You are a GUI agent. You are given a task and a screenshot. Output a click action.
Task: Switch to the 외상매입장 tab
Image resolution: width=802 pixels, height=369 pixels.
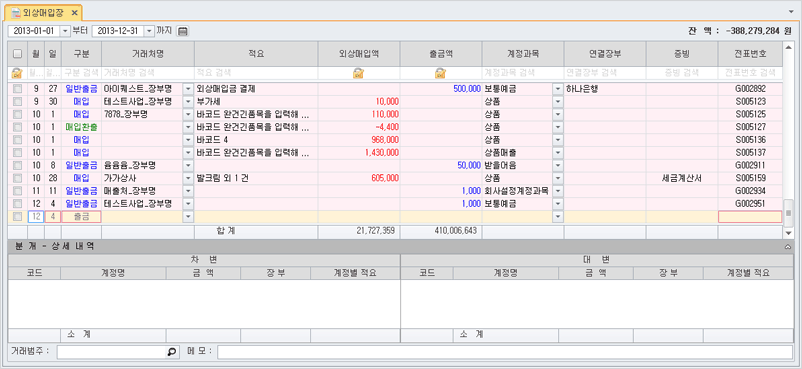43,12
